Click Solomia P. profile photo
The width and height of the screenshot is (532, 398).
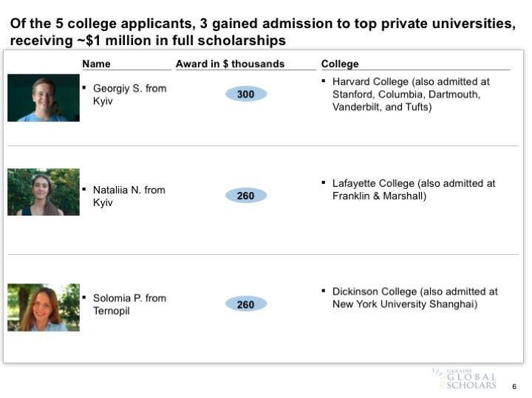point(44,307)
